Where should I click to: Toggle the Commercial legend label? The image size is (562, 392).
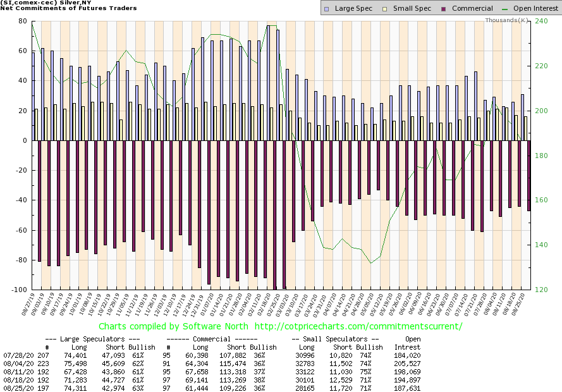point(468,9)
